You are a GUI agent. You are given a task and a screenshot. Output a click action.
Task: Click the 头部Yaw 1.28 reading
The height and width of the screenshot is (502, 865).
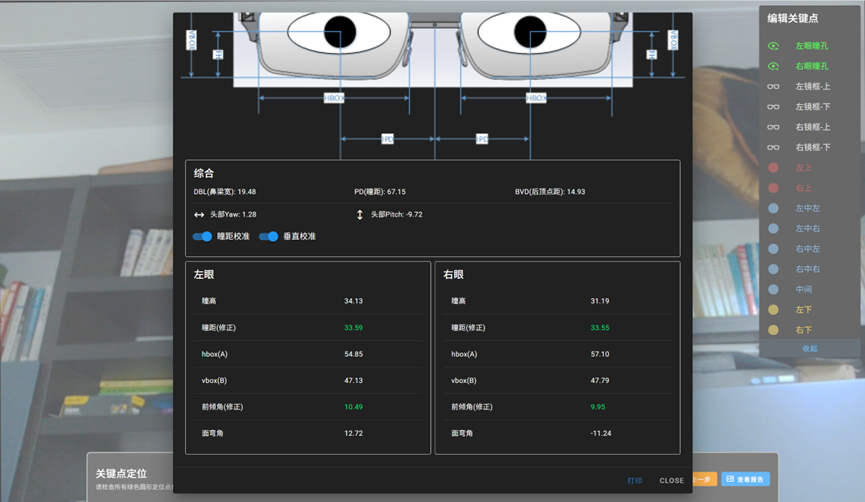[233, 215]
